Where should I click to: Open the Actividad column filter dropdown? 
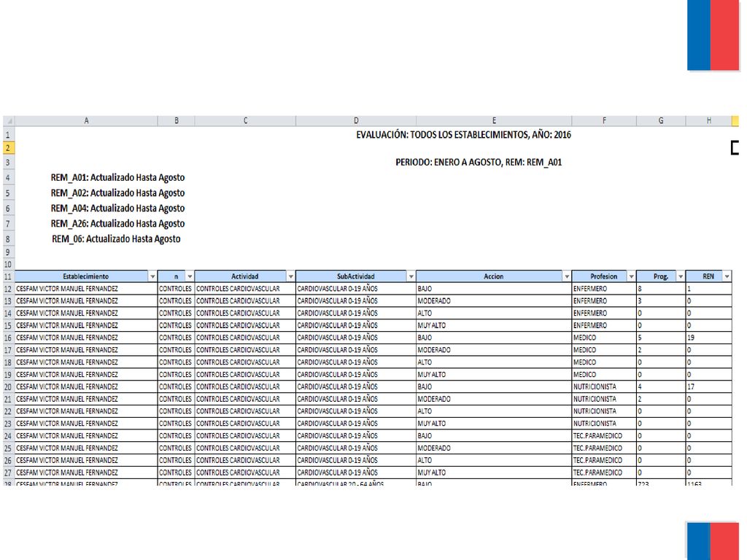pos(290,276)
